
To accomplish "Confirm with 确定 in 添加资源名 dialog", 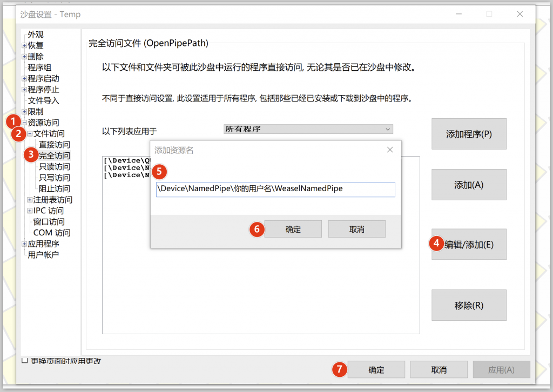I will click(293, 229).
